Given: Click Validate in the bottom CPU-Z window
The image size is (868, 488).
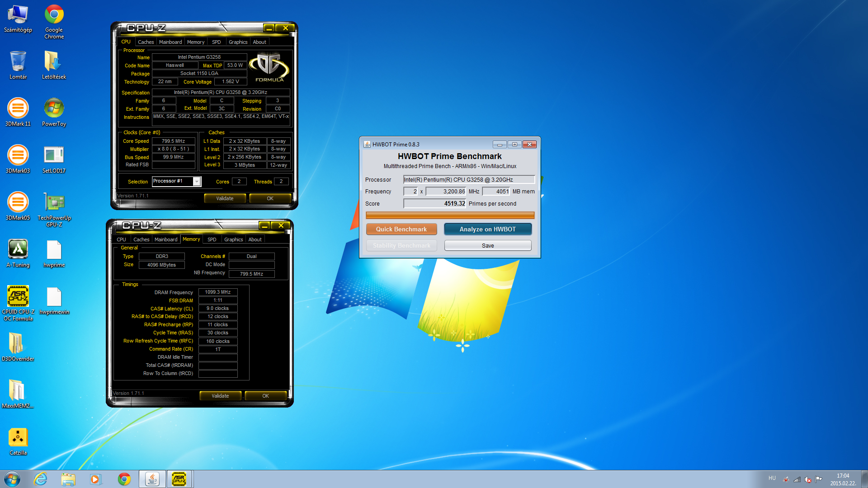Looking at the screenshot, I should 220,396.
